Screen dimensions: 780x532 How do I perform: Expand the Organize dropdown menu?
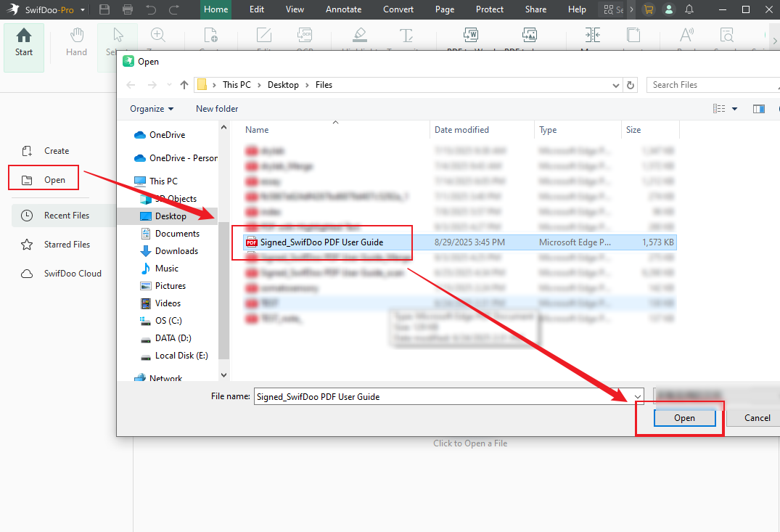coord(152,109)
